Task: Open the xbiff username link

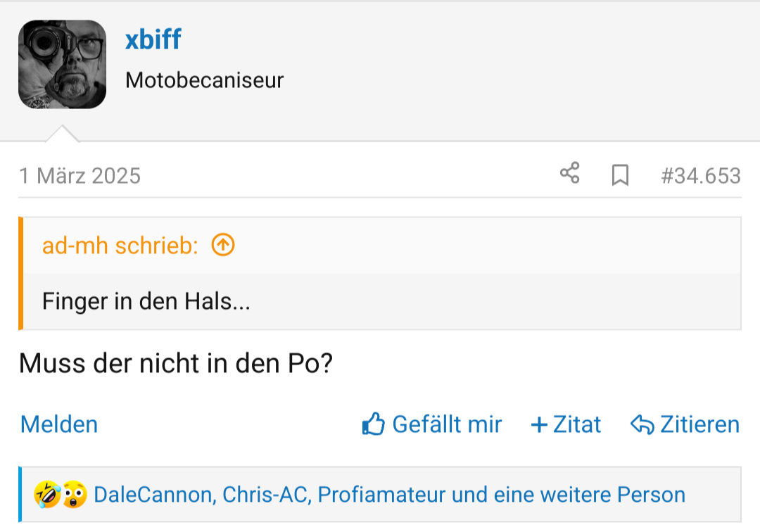Action: click(x=153, y=40)
